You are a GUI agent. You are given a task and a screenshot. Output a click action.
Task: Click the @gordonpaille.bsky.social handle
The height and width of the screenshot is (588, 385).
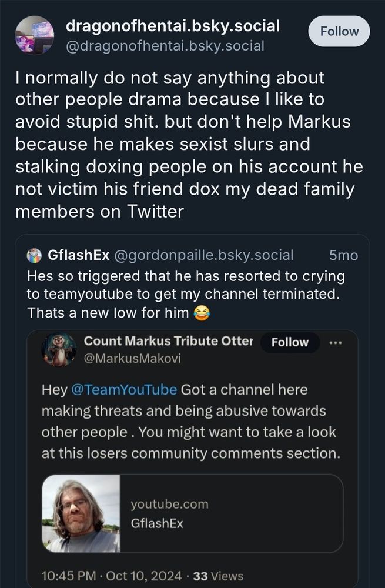[203, 255]
